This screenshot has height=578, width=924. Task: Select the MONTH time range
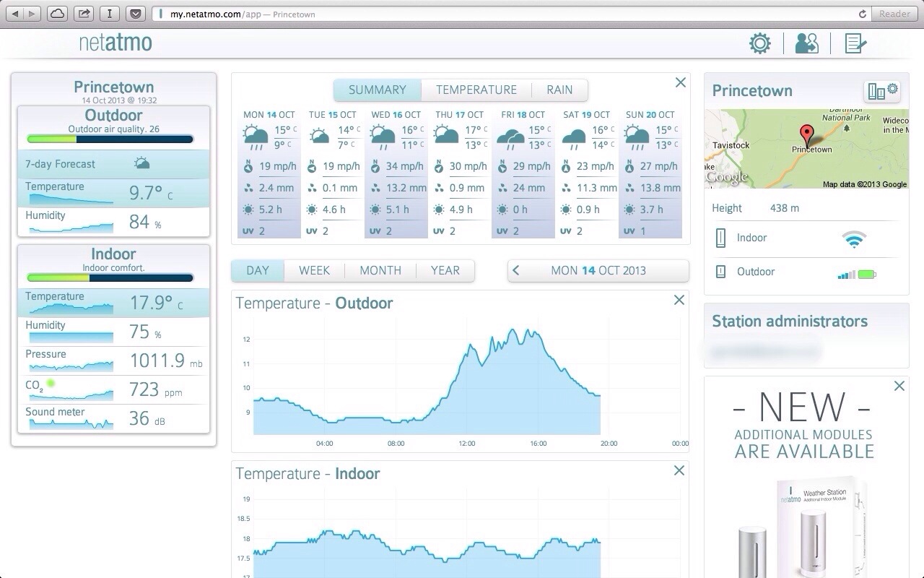point(380,270)
